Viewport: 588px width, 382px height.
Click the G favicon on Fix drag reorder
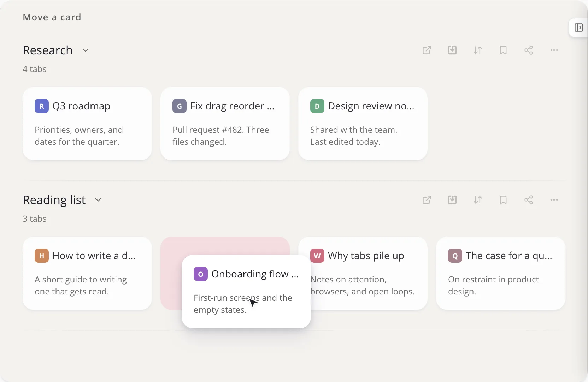[180, 106]
